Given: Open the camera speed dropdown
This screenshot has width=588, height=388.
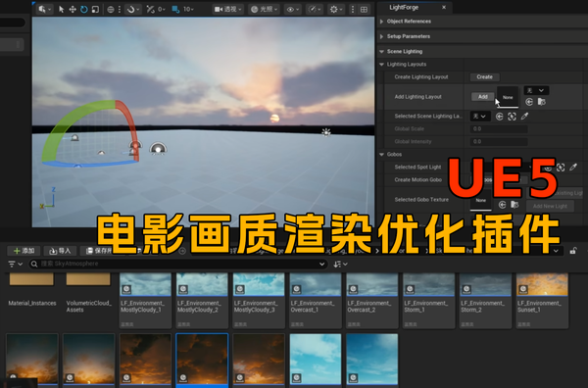Looking at the screenshot, I should pyautogui.click(x=315, y=10).
